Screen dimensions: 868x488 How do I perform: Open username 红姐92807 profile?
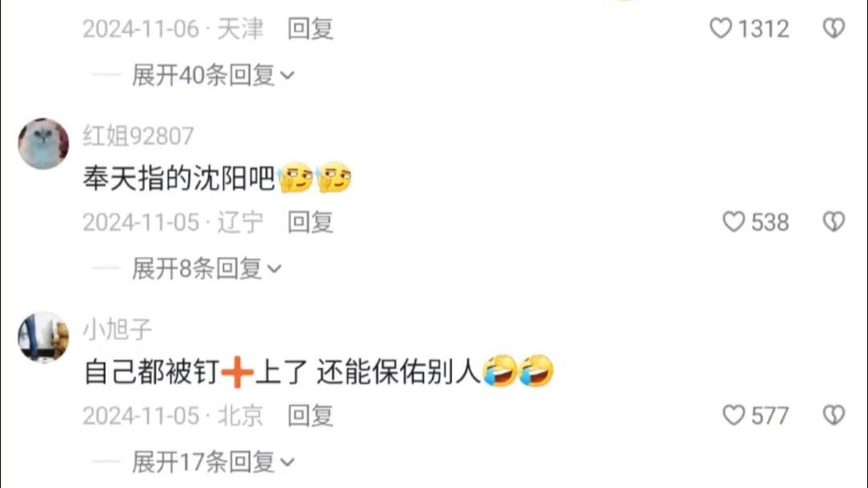coord(139,136)
